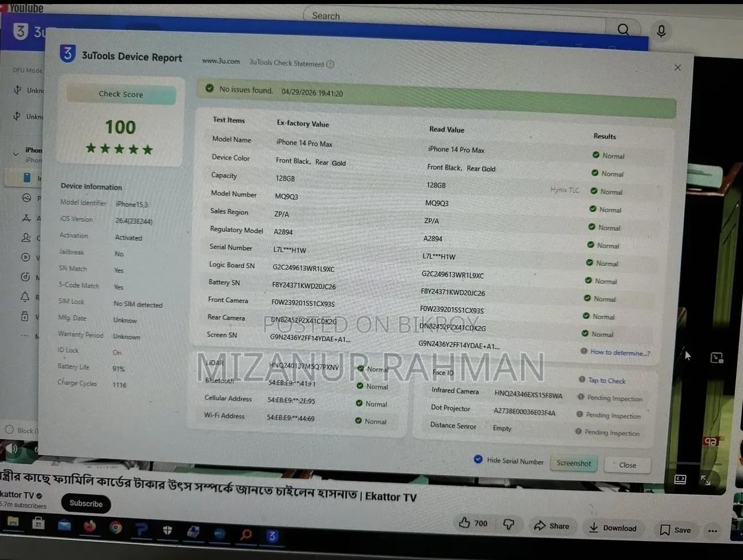Viewport: 743px width, 560px height.
Task: Open the www.3u.com link
Action: (221, 61)
